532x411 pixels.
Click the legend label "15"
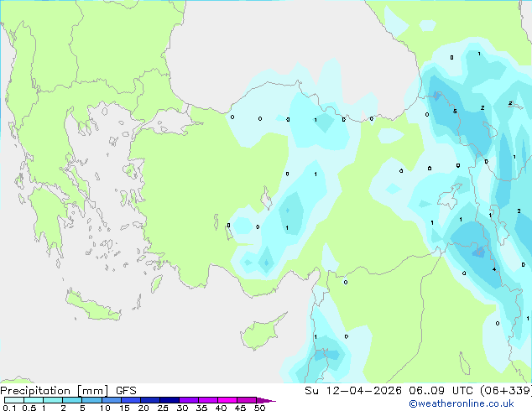pos(124,408)
